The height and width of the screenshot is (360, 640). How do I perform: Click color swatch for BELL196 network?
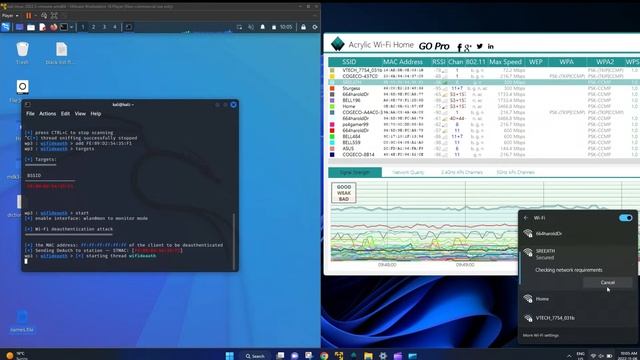click(332, 100)
